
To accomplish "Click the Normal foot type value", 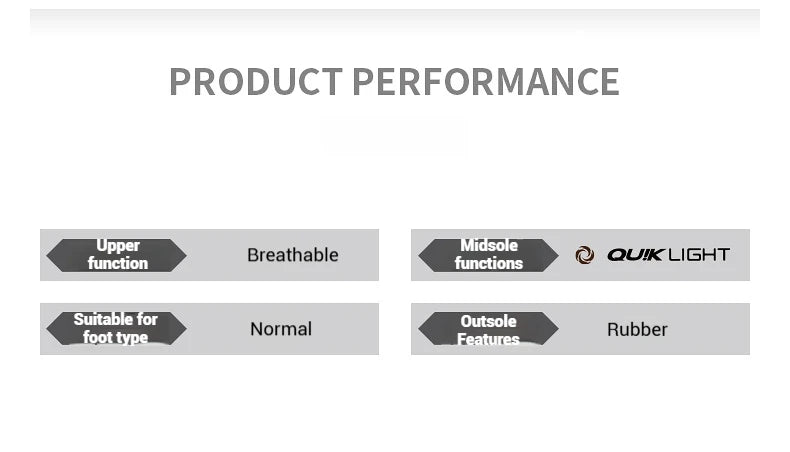I will [x=281, y=329].
